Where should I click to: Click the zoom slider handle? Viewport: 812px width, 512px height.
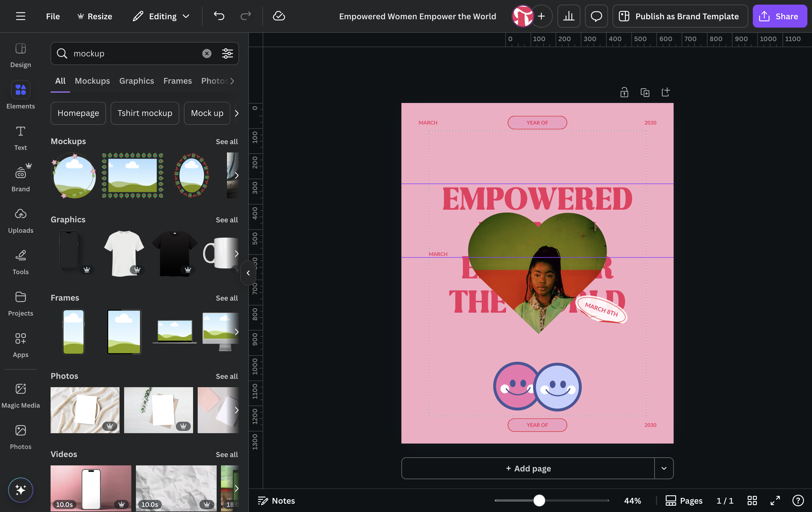[539, 500]
